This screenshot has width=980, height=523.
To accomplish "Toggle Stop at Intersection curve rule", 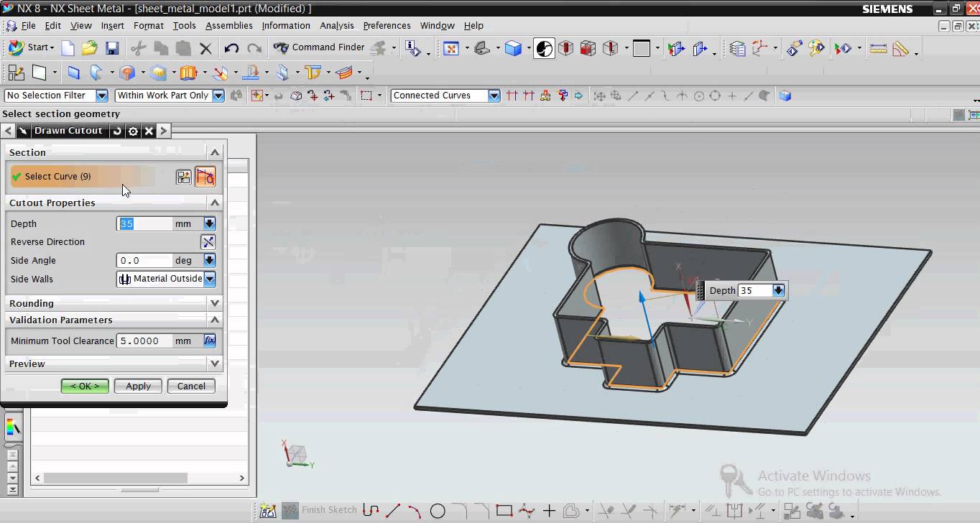I will tap(512, 96).
